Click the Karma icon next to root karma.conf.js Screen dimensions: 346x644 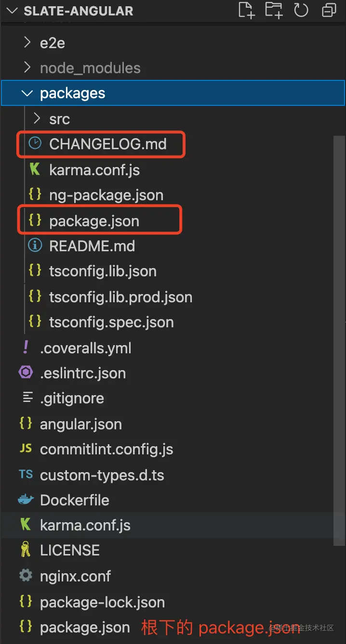tap(26, 525)
